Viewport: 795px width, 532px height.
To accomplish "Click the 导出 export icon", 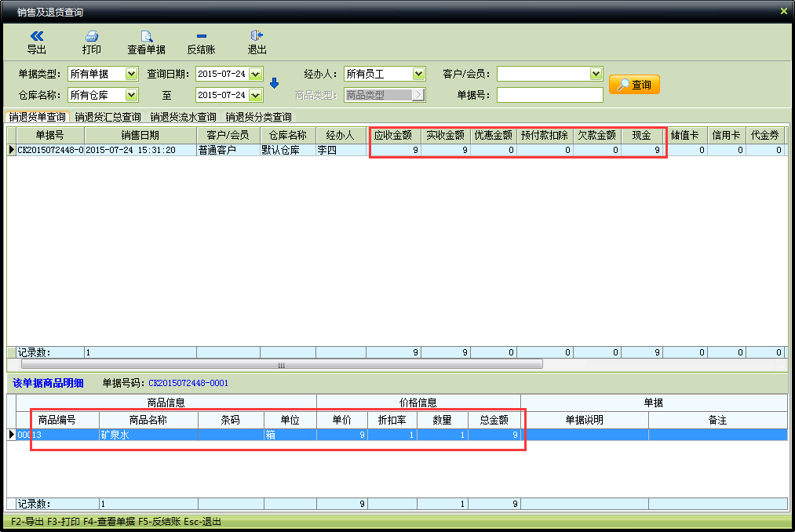I will 37,36.
